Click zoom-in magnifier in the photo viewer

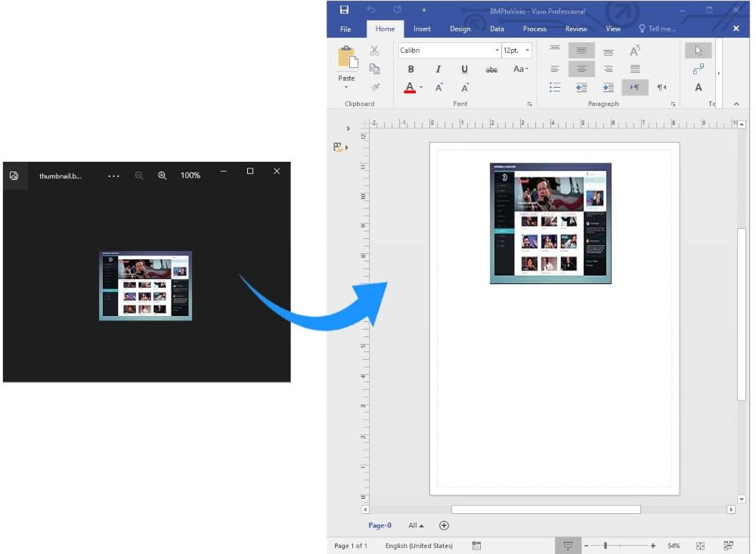(x=162, y=175)
